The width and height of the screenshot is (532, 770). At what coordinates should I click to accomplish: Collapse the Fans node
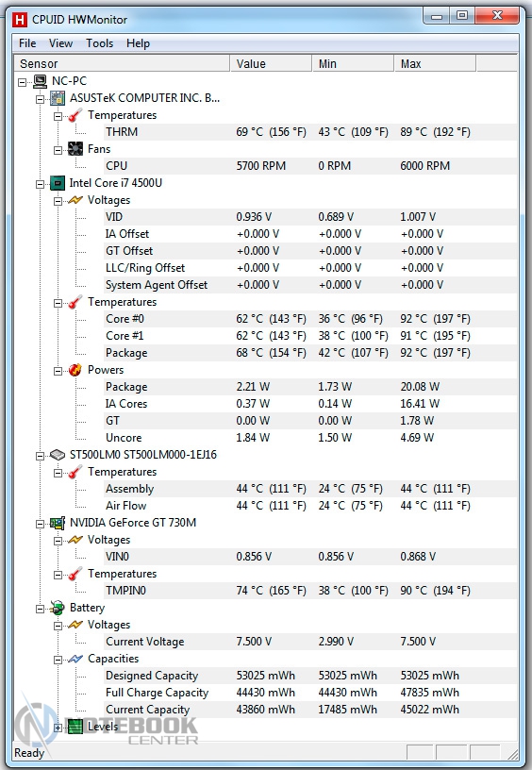(58, 150)
